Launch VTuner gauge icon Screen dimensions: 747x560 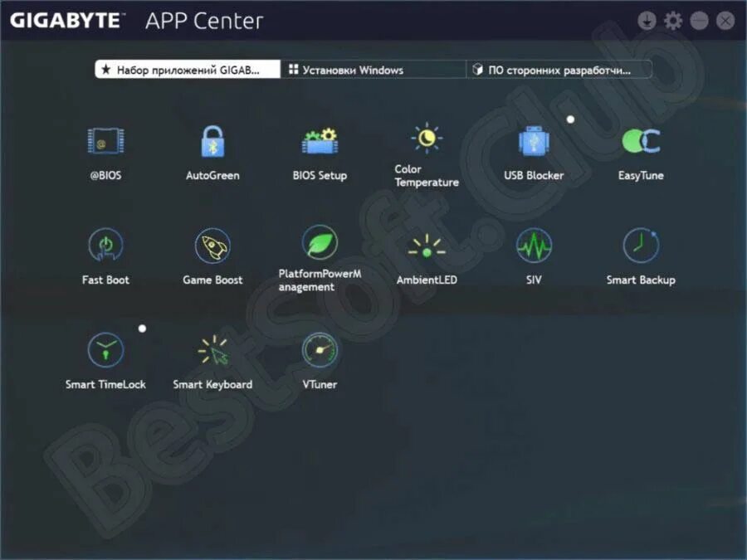click(320, 350)
